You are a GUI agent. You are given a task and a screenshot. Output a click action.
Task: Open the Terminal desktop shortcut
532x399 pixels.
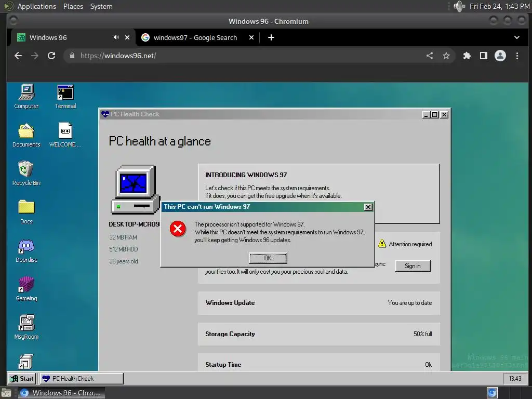coord(65,96)
